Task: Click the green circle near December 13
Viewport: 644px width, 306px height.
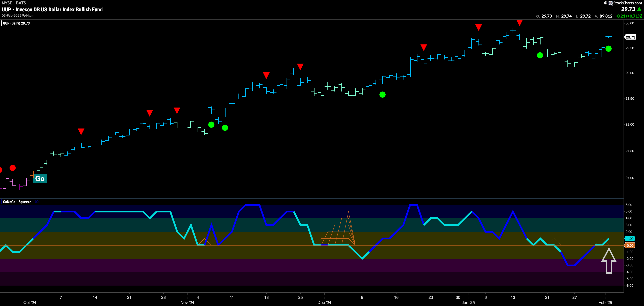Action: tap(383, 95)
